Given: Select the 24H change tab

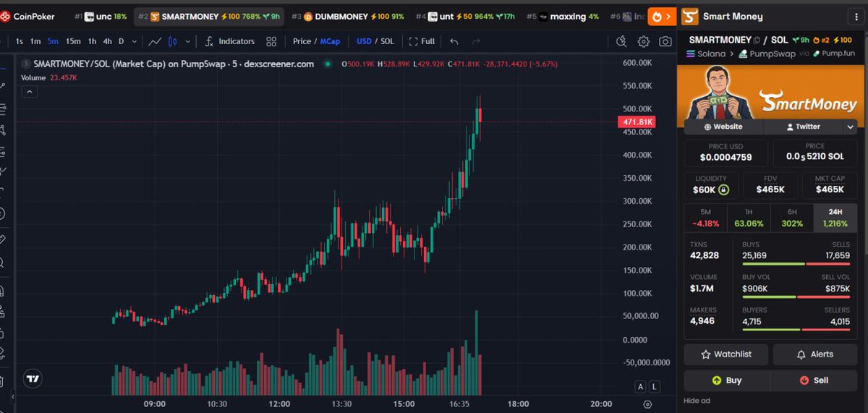Looking at the screenshot, I should point(835,217).
